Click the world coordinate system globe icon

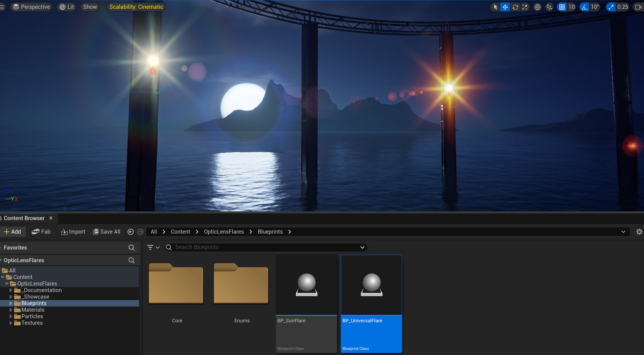(x=537, y=7)
